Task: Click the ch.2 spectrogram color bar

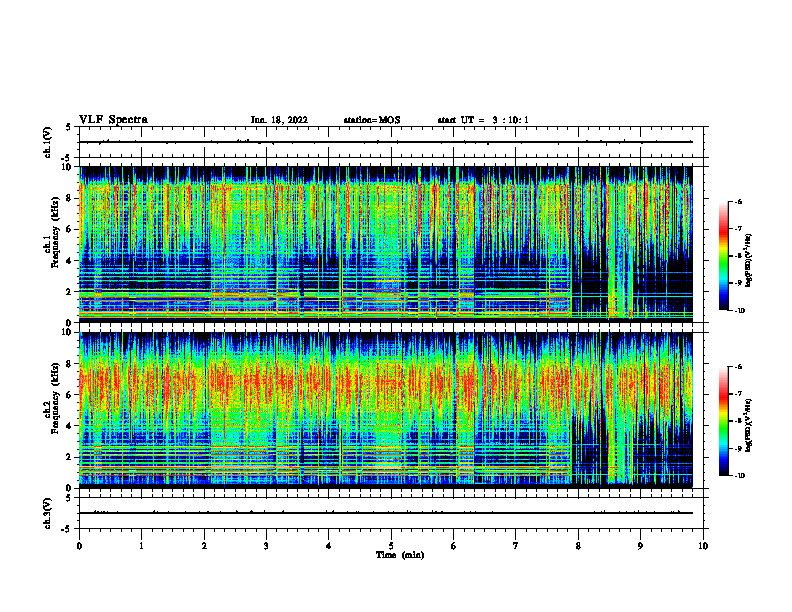Action: click(723, 421)
